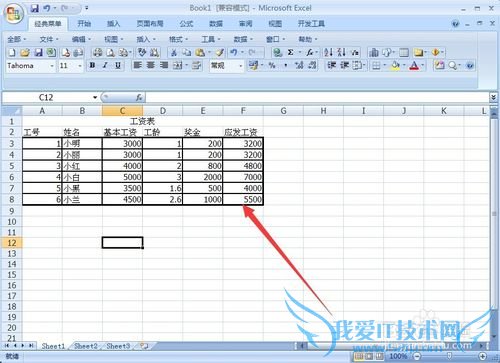This screenshot has width=500, height=363.
Task: Click the percent style icon
Action: tap(272, 65)
